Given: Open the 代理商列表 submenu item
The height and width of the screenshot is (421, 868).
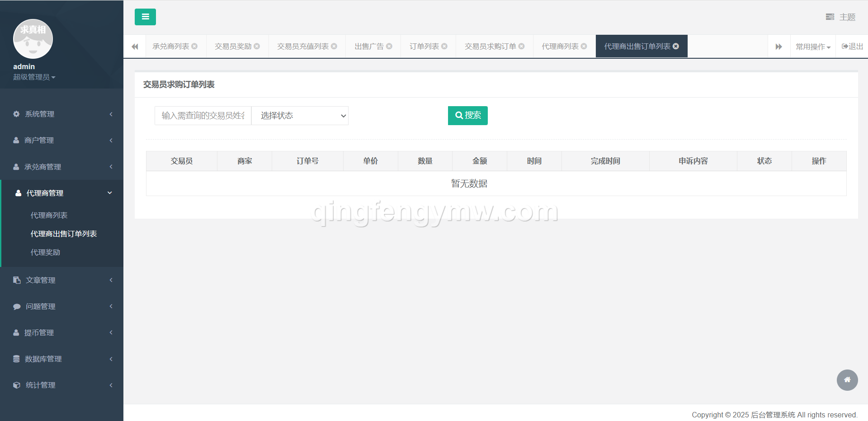Looking at the screenshot, I should [49, 215].
